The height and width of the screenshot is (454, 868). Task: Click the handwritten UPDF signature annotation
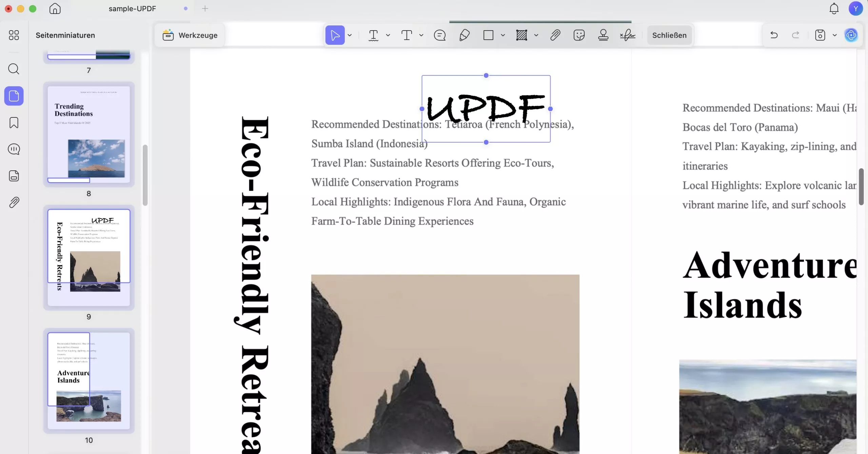(x=486, y=109)
